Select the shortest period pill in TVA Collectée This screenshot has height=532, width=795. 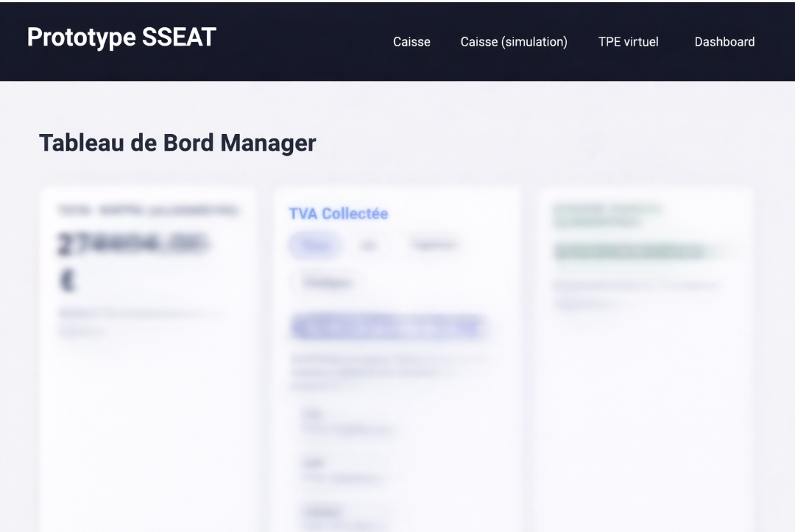click(369, 246)
